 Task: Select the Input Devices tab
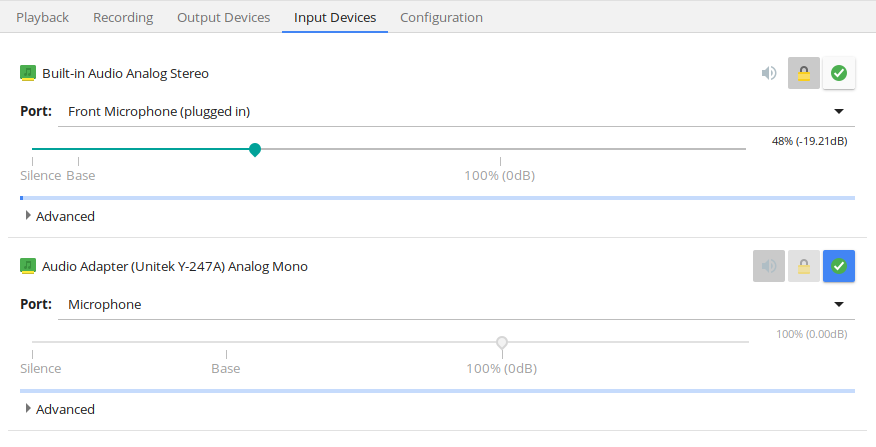pyautogui.click(x=335, y=17)
